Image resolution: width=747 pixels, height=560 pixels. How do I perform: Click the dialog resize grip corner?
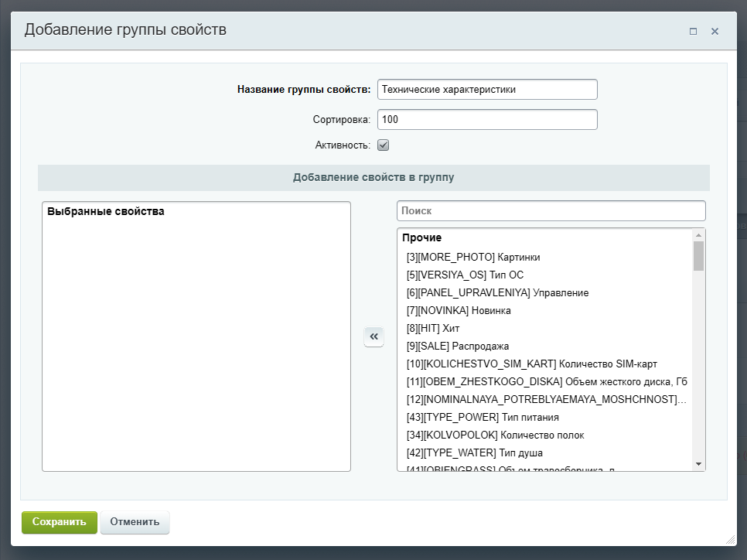(731, 540)
